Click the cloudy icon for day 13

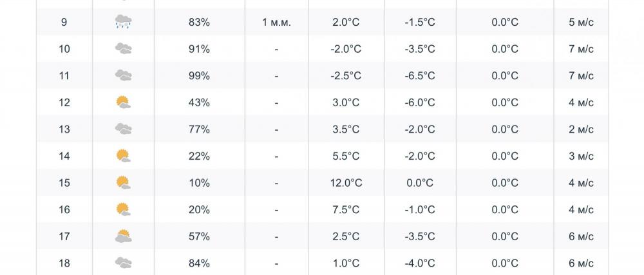click(x=123, y=129)
